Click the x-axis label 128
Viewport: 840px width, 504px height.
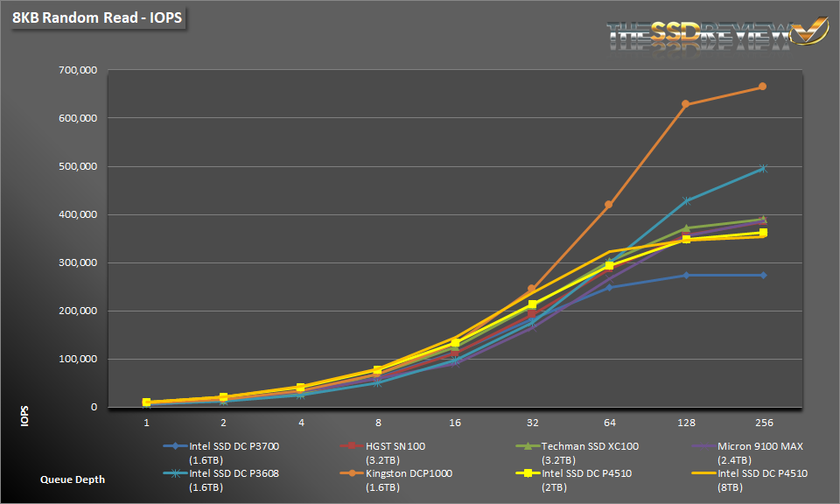[686, 423]
